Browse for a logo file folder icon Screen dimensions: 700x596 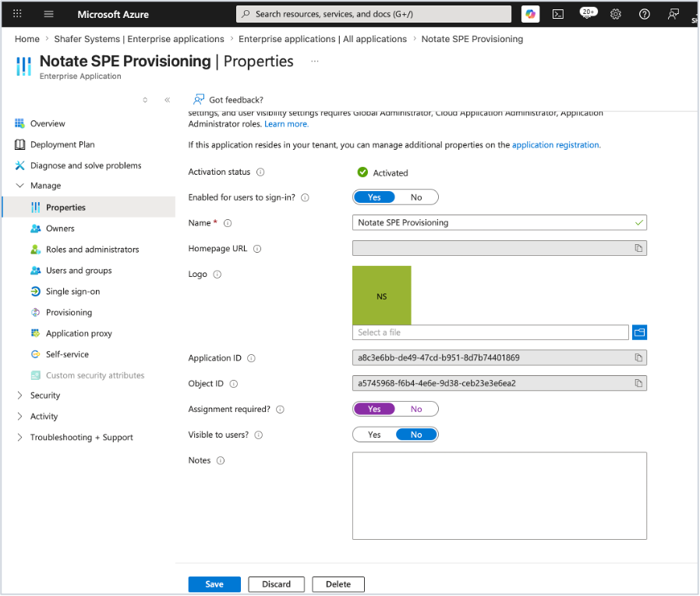[x=639, y=332]
